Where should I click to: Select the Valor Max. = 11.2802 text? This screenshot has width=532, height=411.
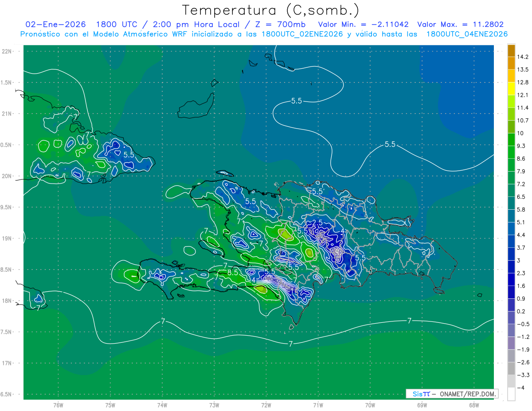pos(460,24)
